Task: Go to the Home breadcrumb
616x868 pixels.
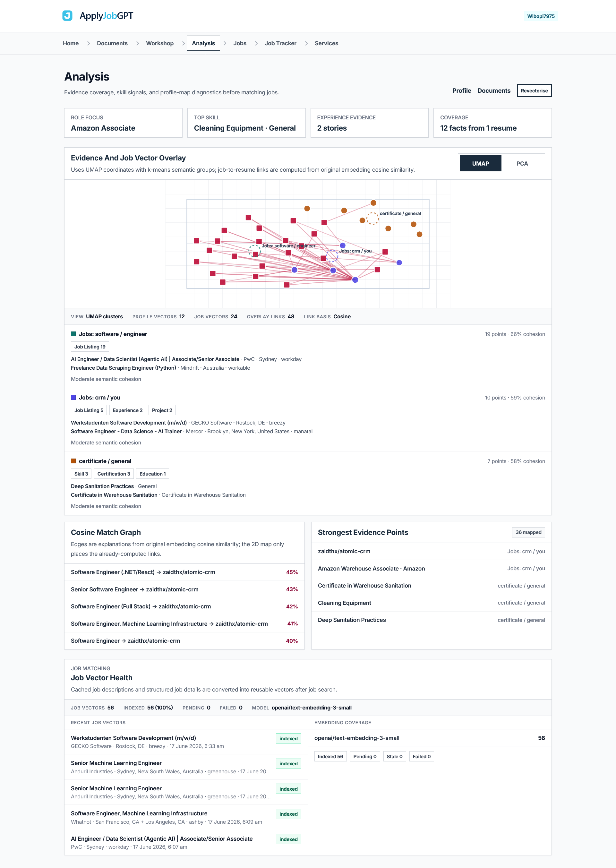Action: [x=71, y=43]
